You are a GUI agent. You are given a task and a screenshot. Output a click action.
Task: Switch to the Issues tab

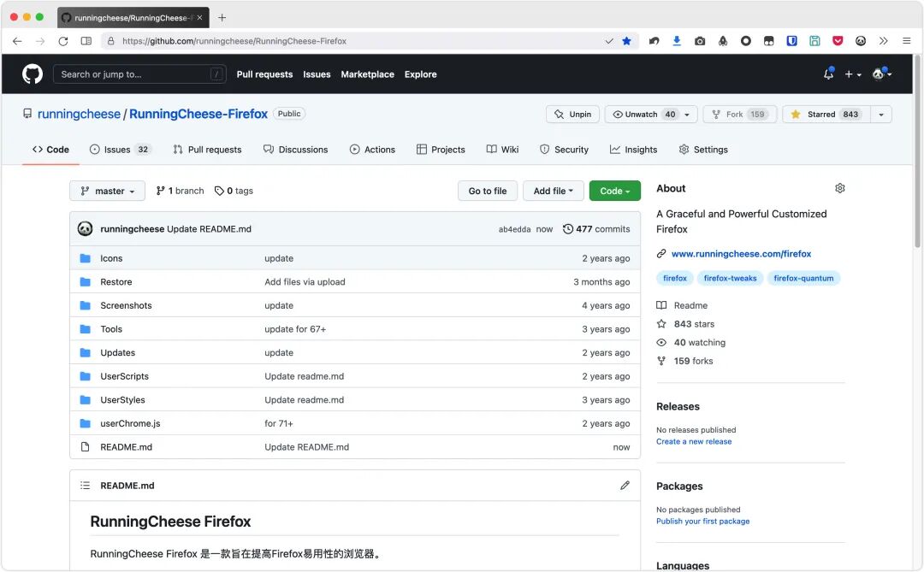click(x=121, y=150)
